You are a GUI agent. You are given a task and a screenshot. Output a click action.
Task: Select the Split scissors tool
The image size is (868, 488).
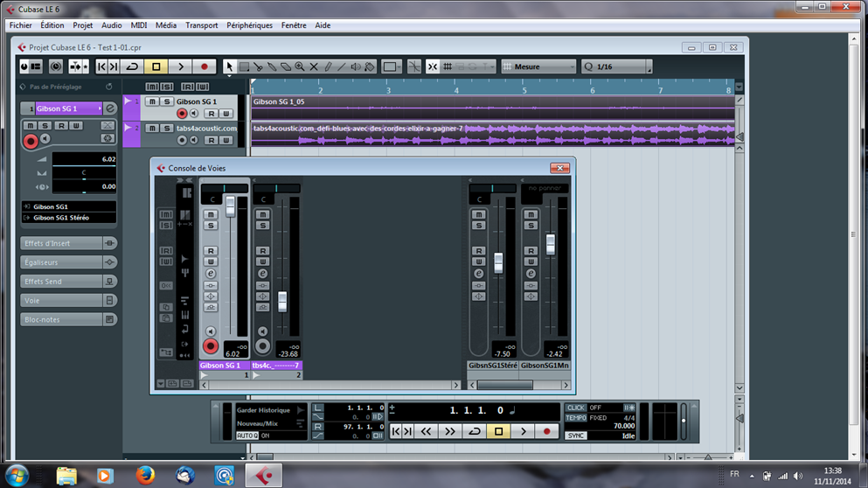(x=258, y=66)
